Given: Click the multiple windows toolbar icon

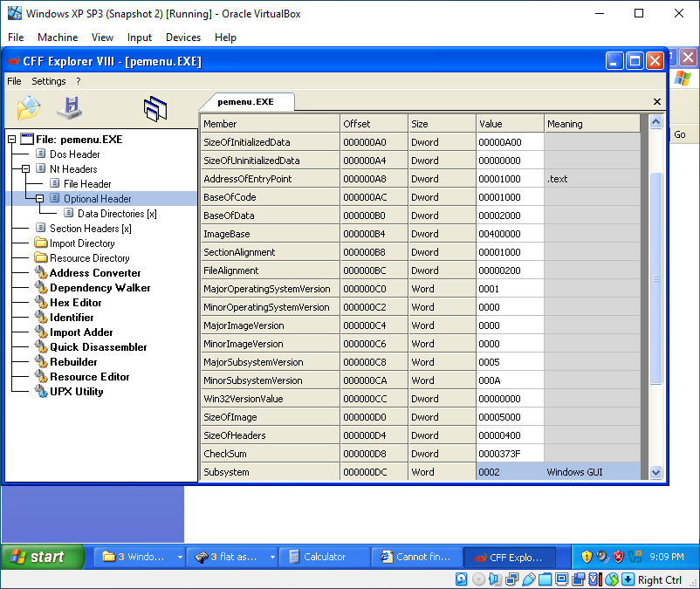Looking at the screenshot, I should (154, 109).
